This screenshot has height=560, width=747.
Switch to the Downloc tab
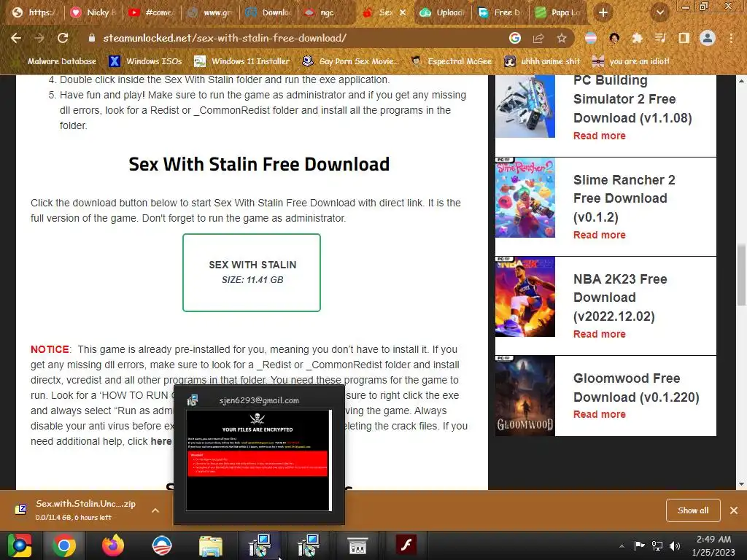pos(268,12)
